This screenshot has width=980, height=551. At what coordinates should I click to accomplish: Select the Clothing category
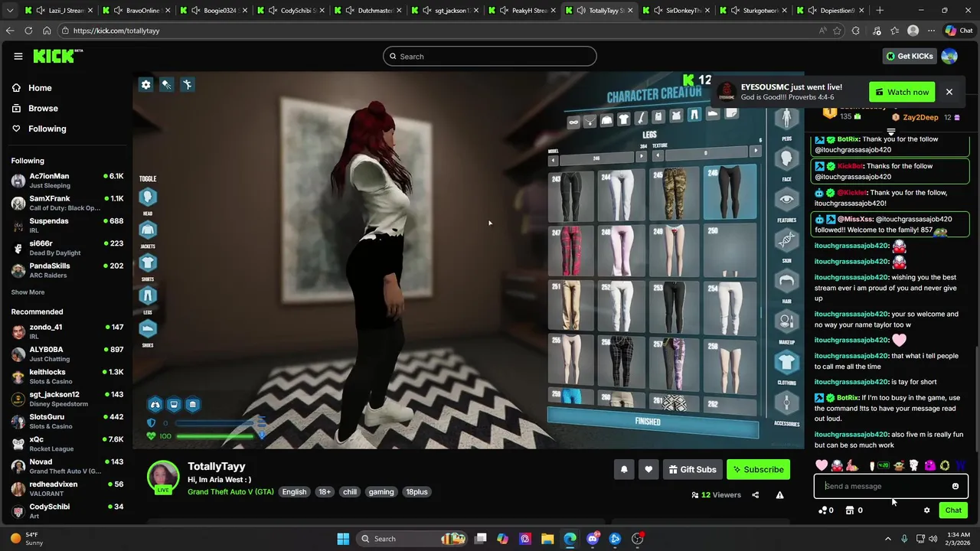[786, 363]
